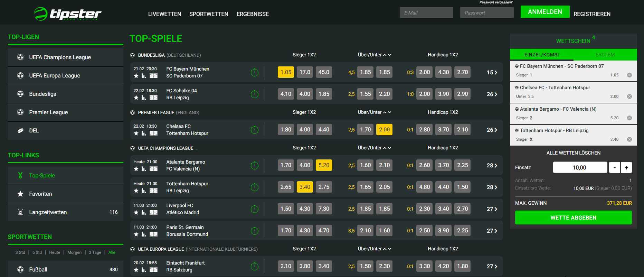Open LIVEWETTEN in top navigation
Viewport: 644px width, 277px height.
click(164, 14)
